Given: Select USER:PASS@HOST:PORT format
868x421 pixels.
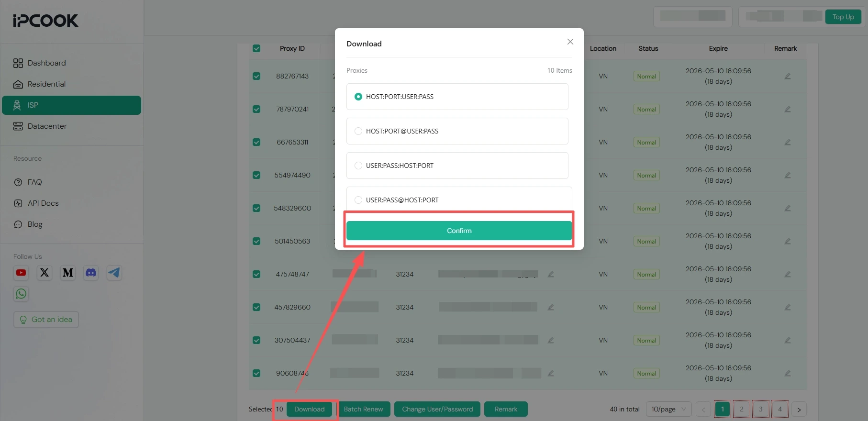Looking at the screenshot, I should 459,199.
